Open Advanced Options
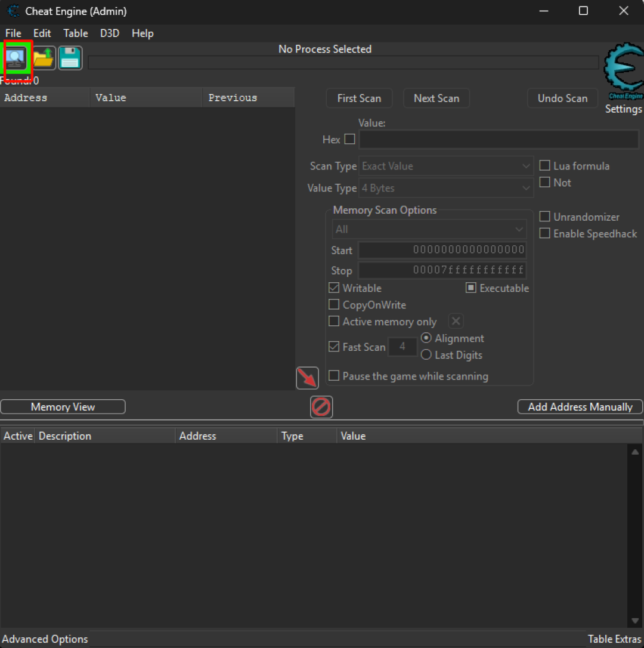The image size is (644, 648). coord(45,639)
